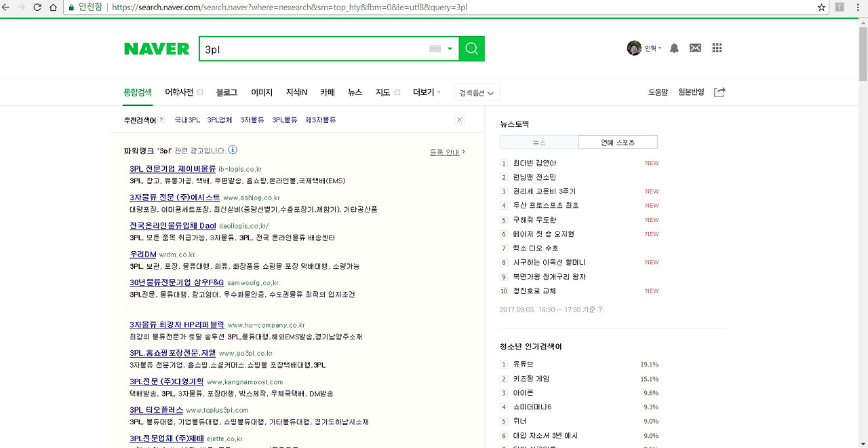Expand the search autocomplete dropdown arrow
The height and width of the screenshot is (448, 868).
coord(450,49)
